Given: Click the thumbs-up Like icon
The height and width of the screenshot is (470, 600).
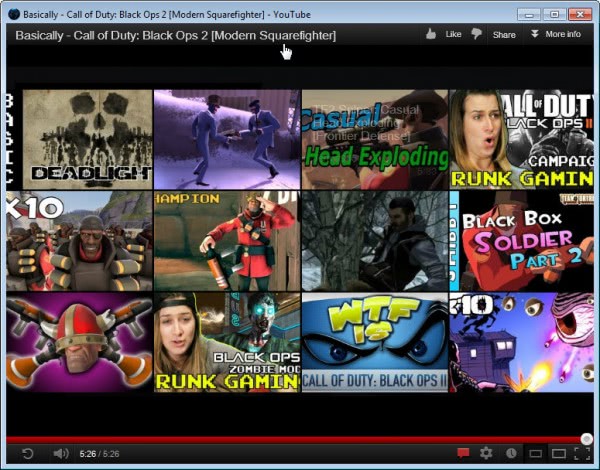Looking at the screenshot, I should (431, 34).
